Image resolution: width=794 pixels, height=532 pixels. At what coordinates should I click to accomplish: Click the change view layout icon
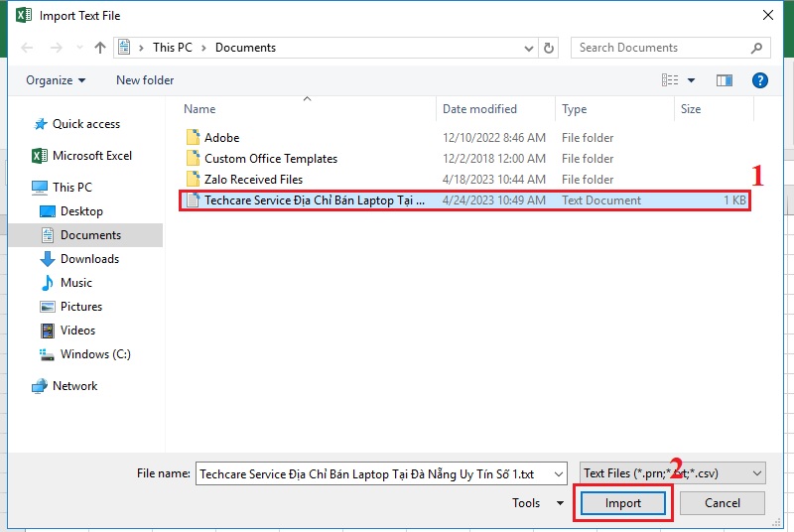coord(671,80)
